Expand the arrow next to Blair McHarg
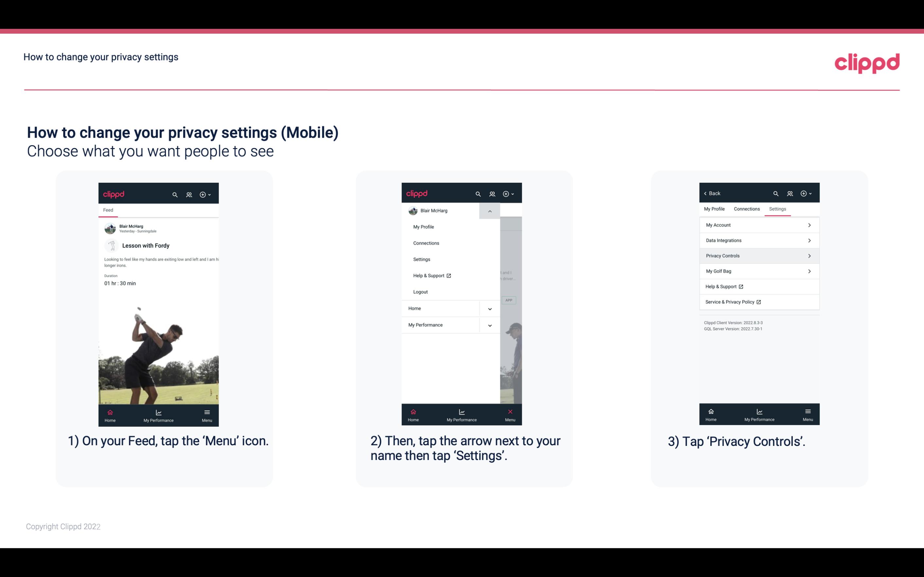This screenshot has width=924, height=577. (489, 211)
